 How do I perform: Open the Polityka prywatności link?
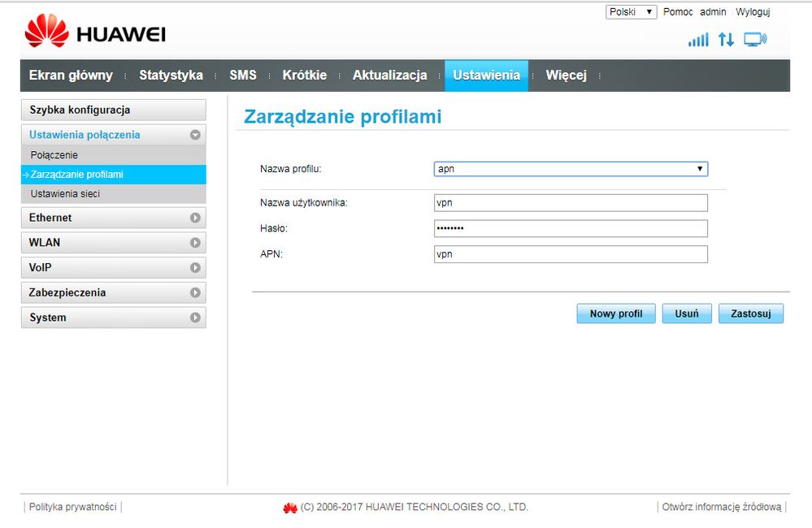[73, 507]
